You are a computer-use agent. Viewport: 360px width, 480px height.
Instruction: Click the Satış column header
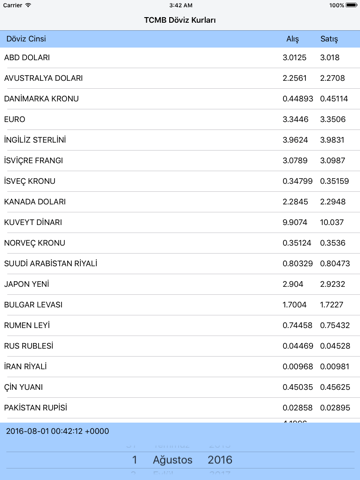coord(329,39)
